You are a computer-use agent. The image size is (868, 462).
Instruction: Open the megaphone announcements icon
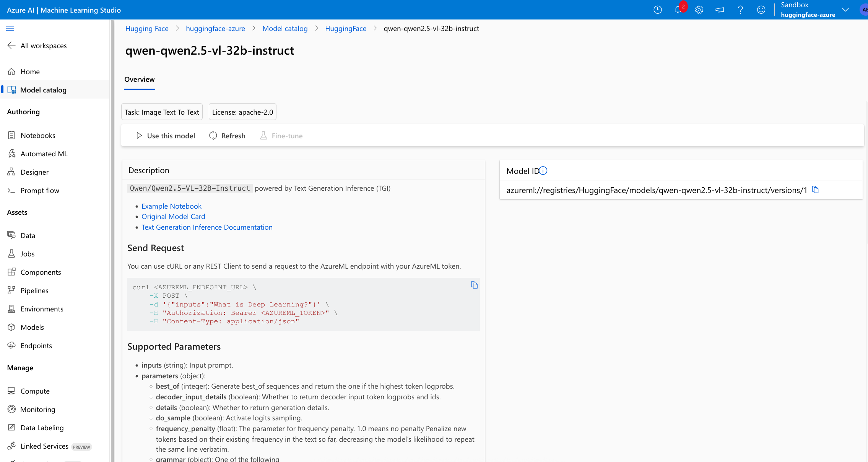pyautogui.click(x=720, y=10)
